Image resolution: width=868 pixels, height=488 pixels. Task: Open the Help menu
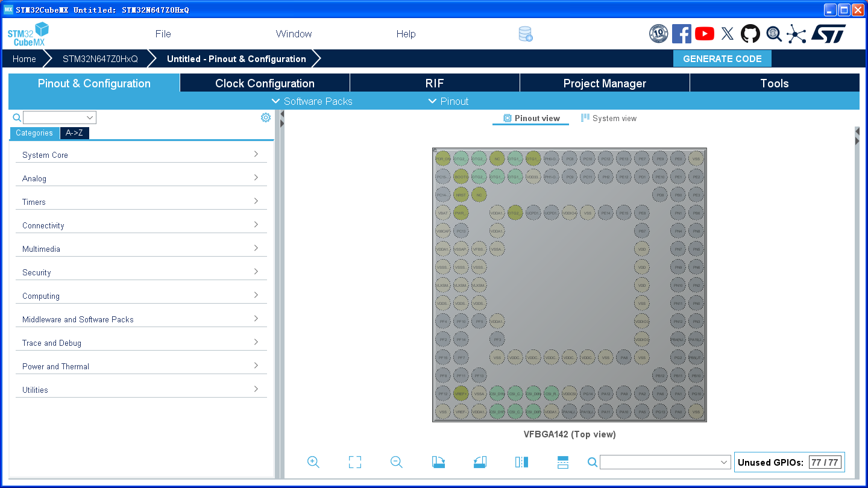[x=406, y=34]
